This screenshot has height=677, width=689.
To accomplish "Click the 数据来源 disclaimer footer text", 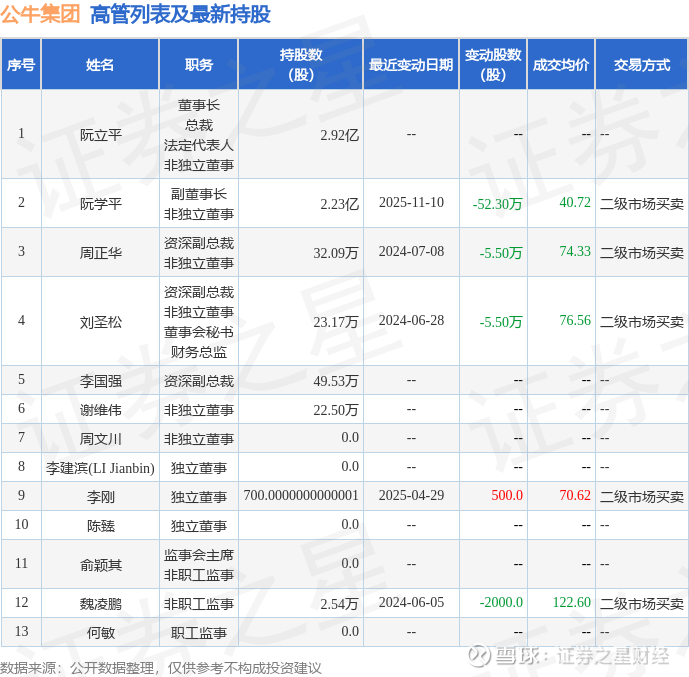I will pyautogui.click(x=161, y=668).
